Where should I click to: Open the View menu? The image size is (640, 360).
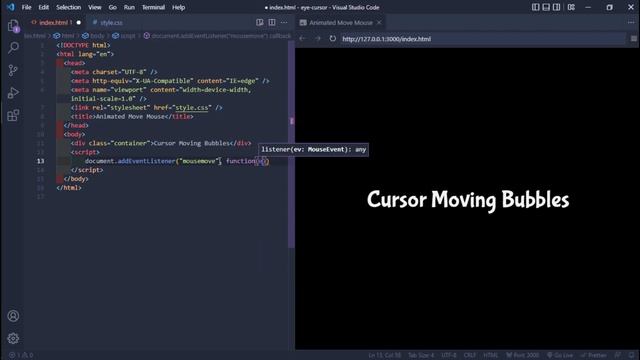[95, 7]
